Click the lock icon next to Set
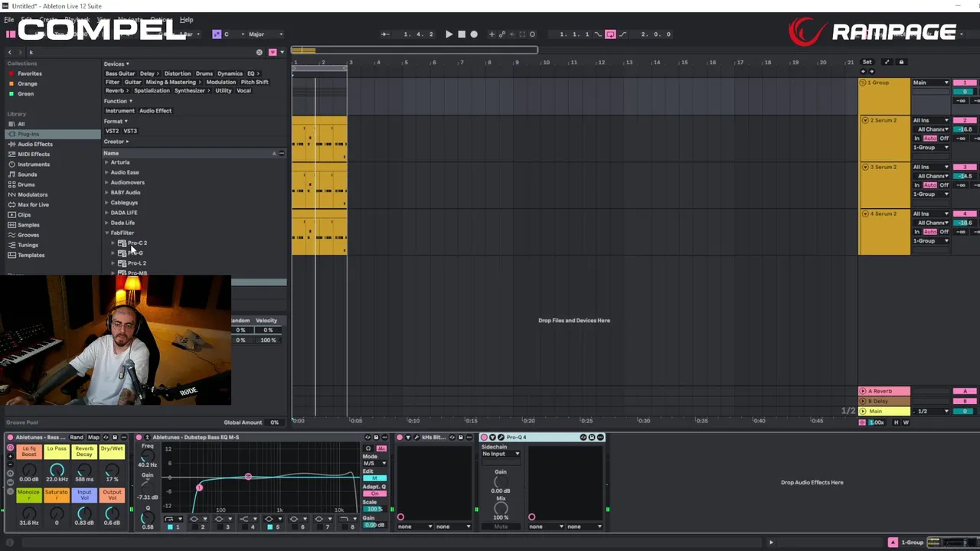980x551 pixels. [x=901, y=62]
